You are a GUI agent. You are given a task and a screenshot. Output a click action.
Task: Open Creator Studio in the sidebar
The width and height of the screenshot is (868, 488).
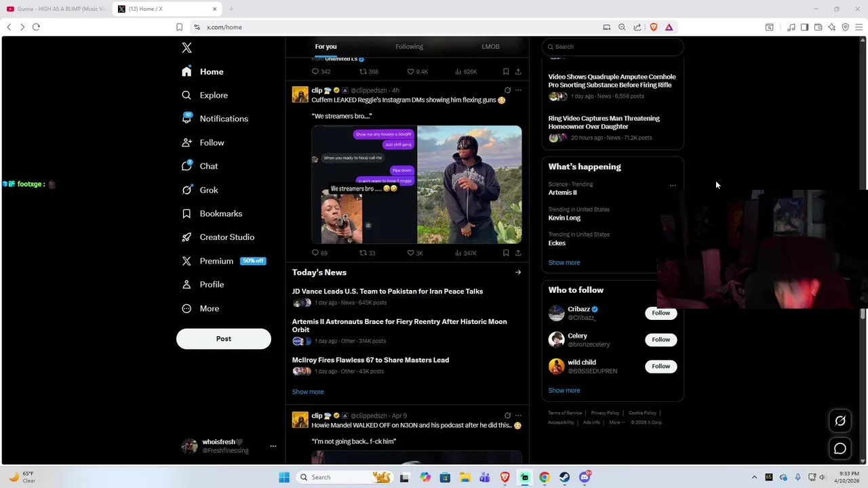[218, 237]
